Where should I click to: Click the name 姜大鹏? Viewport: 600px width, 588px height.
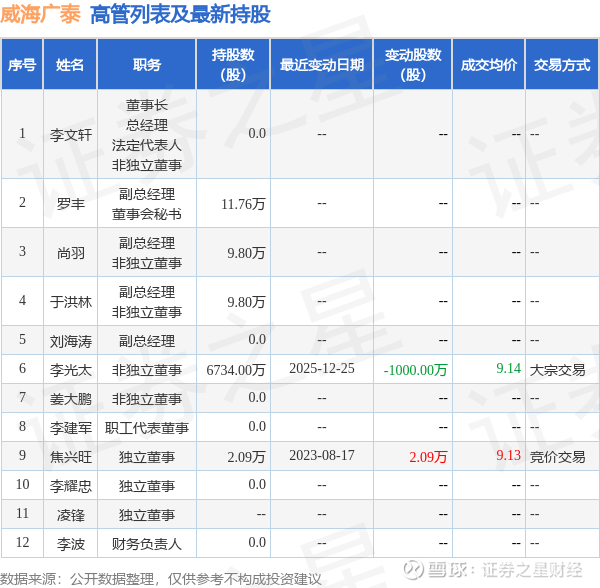coord(71,399)
